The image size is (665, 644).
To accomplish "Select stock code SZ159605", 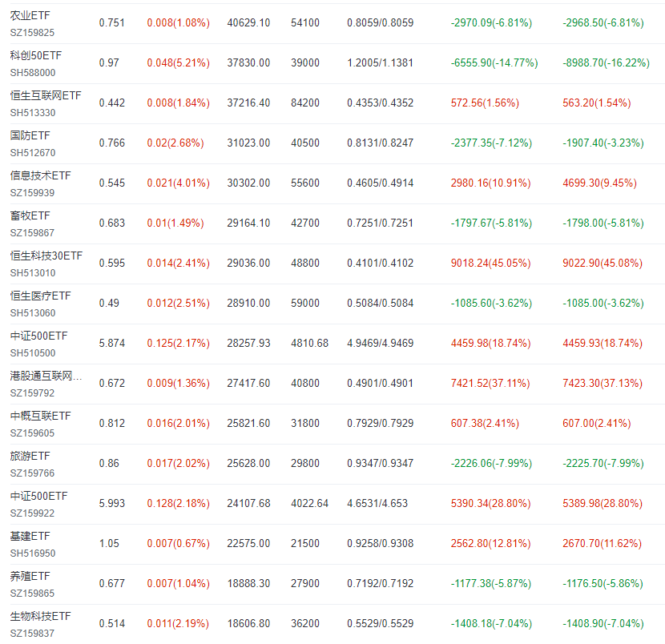I will click(x=33, y=433).
